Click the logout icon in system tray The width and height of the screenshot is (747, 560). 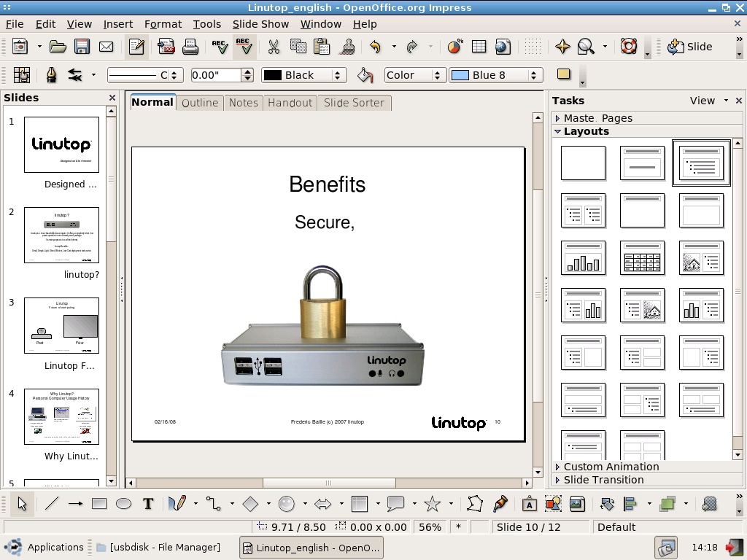click(734, 547)
